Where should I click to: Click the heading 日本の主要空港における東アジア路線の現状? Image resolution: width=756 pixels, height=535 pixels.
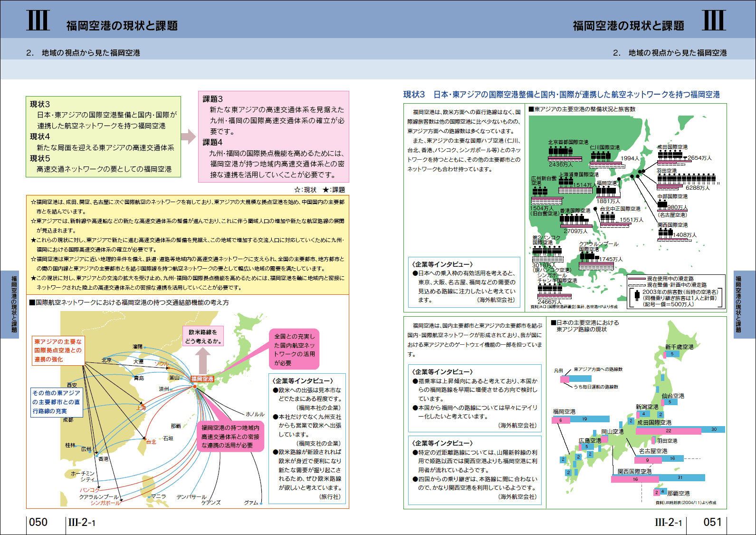[585, 326]
